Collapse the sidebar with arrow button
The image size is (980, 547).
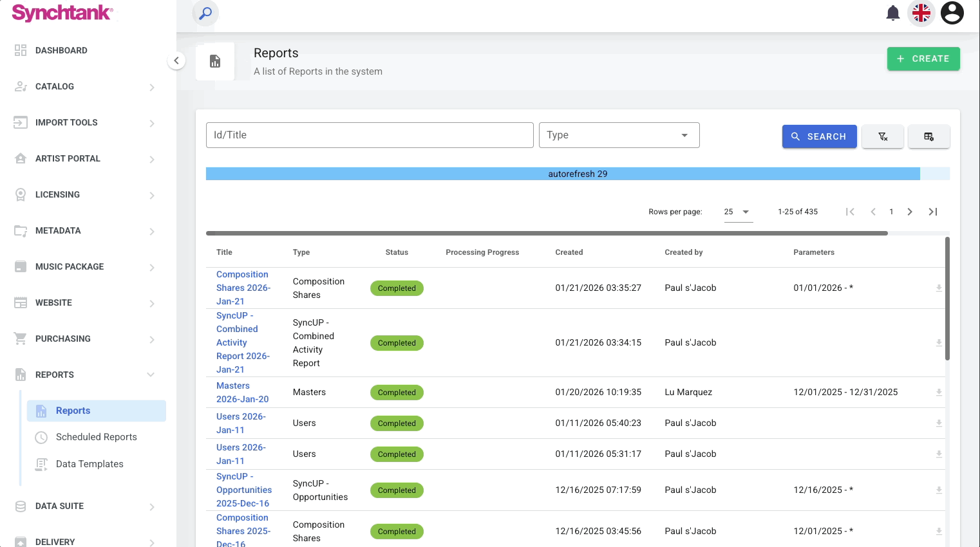point(176,60)
